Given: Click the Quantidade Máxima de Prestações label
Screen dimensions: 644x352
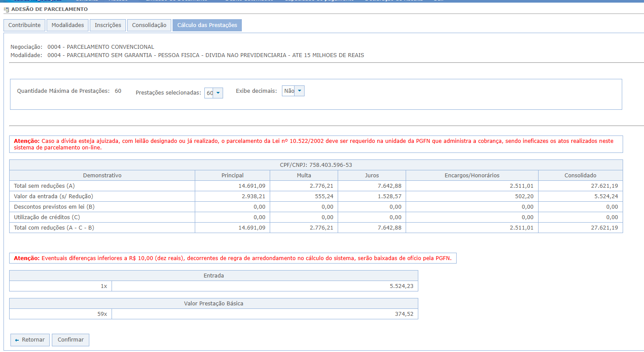Looking at the screenshot, I should [63, 91].
